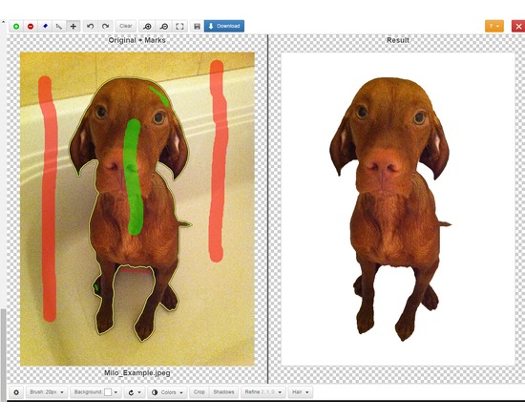Zoom in on the image

[147, 26]
